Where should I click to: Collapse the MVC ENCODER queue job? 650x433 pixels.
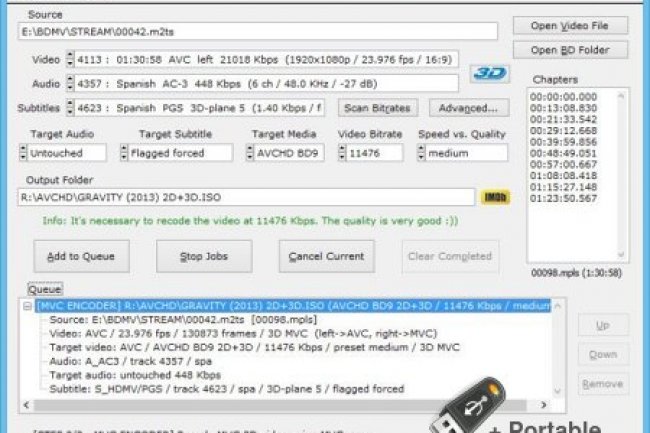[x=27, y=306]
